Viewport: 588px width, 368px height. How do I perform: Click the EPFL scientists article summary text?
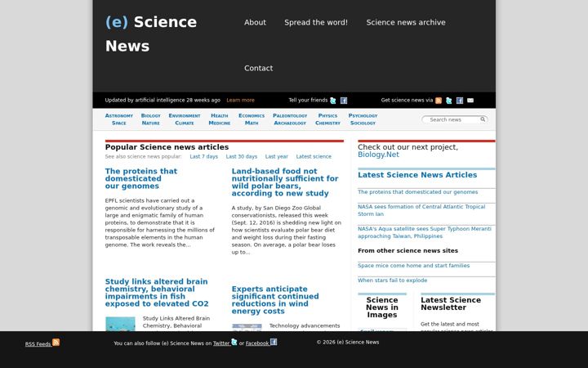click(160, 222)
